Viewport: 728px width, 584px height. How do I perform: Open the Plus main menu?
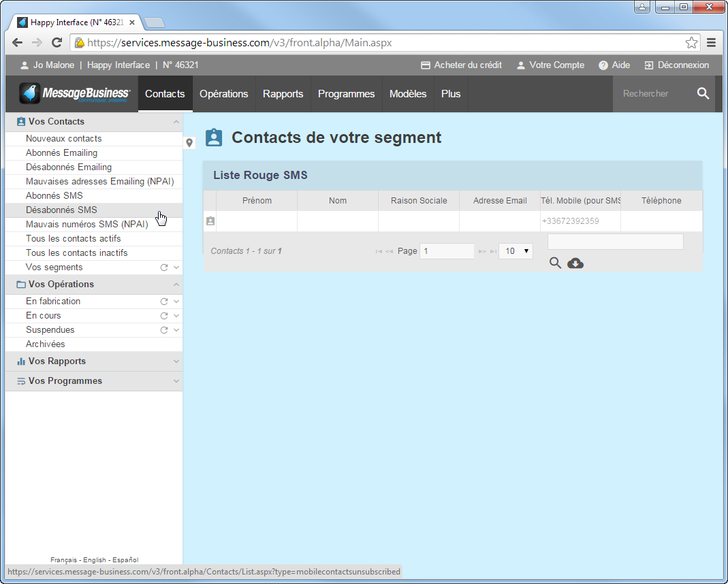[451, 94]
